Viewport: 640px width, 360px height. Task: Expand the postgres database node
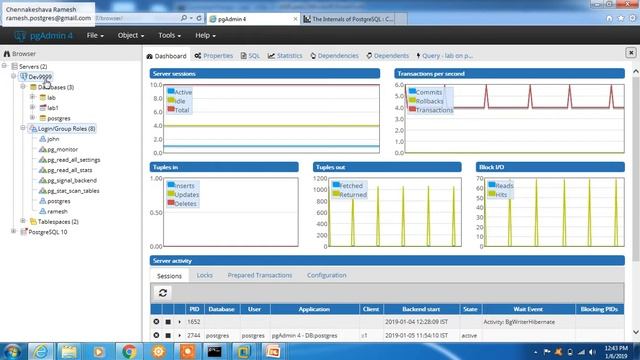point(32,118)
